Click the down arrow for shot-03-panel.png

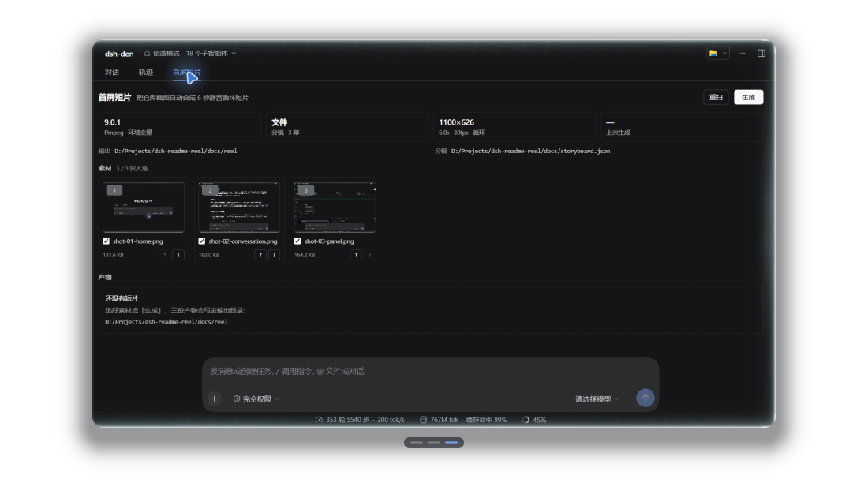370,255
